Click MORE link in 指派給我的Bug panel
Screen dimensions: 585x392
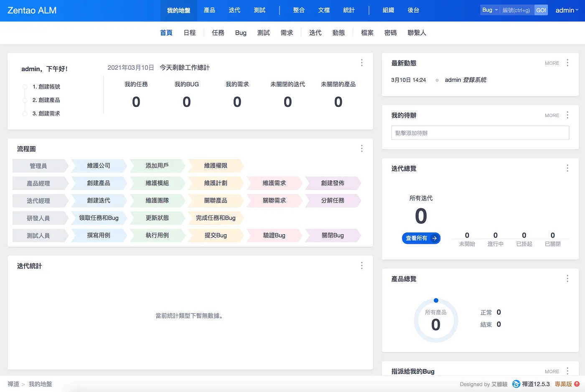click(x=552, y=371)
